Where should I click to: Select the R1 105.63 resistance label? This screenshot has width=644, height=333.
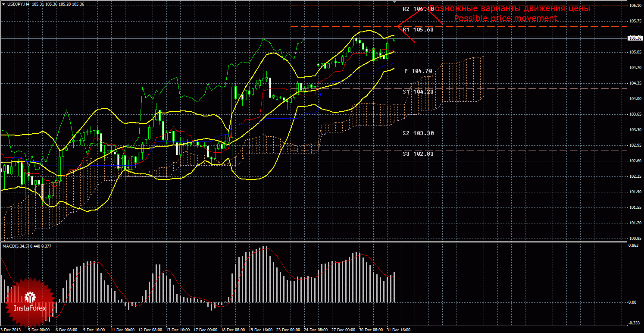click(x=418, y=29)
